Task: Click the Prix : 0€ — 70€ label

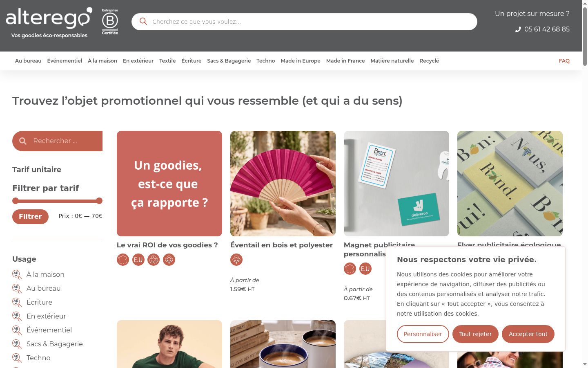Action: (x=80, y=216)
